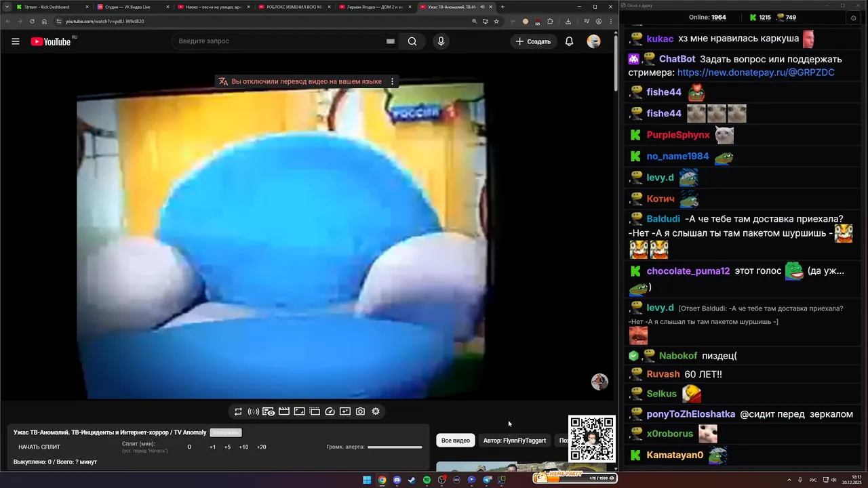868x488 pixels.
Task: Switch to the Наоко песни на улицах tab
Action: tap(213, 7)
